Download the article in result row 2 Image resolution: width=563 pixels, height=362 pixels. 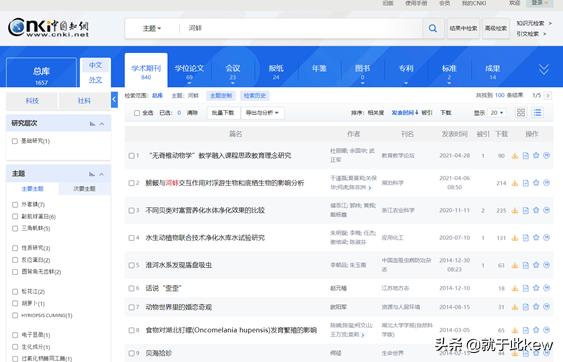pos(515,183)
